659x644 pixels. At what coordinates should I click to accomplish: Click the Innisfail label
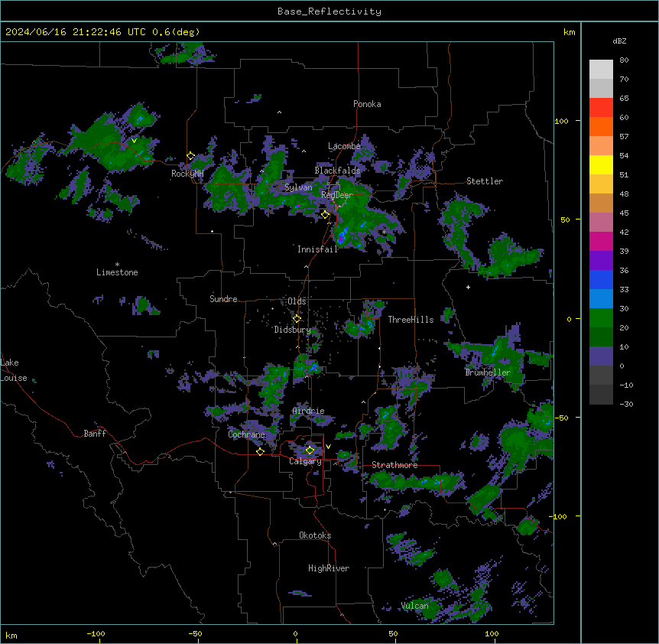point(318,249)
